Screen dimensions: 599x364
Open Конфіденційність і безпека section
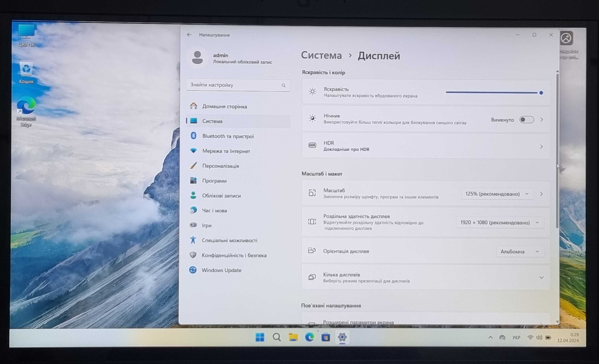[x=238, y=255]
